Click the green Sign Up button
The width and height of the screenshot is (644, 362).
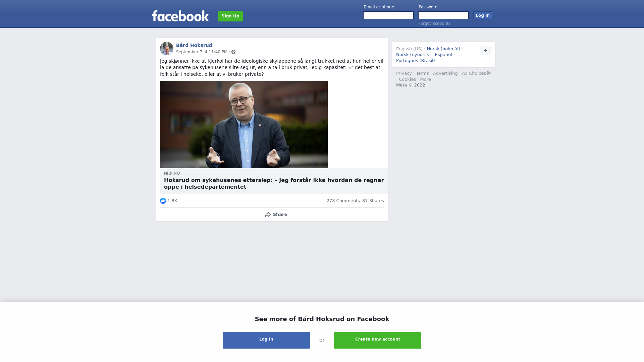coord(230,16)
